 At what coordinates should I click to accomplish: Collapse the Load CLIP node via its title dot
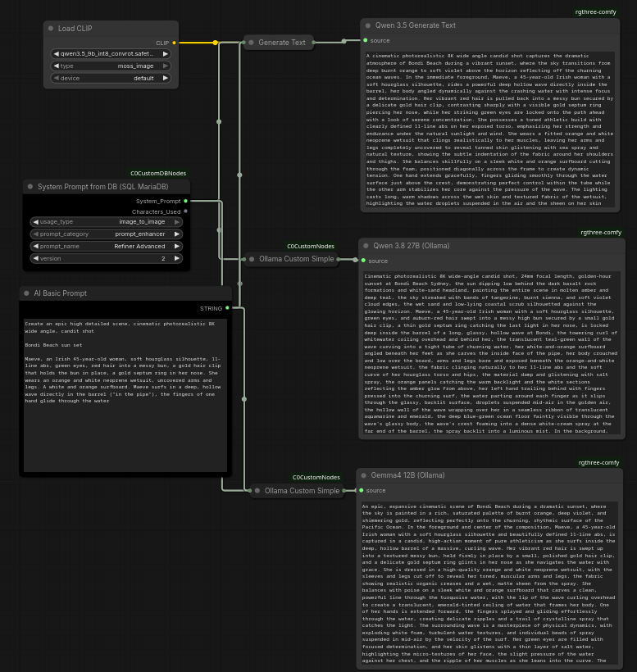click(51, 29)
